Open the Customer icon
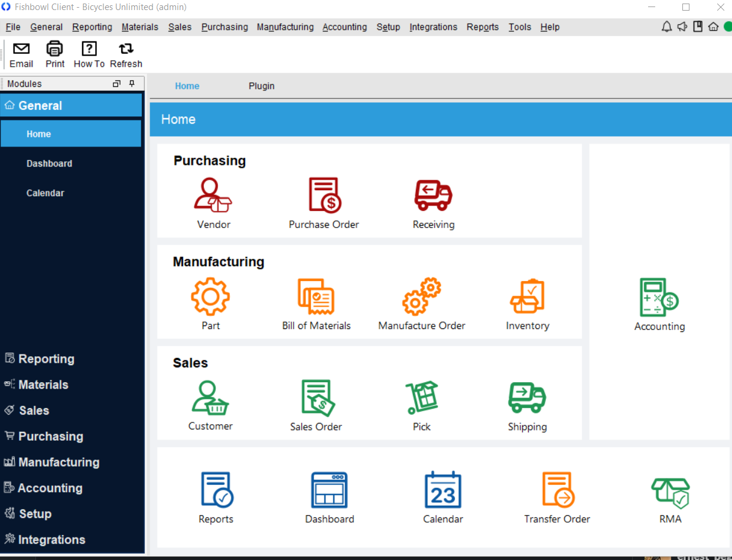The width and height of the screenshot is (732, 560). point(210,398)
